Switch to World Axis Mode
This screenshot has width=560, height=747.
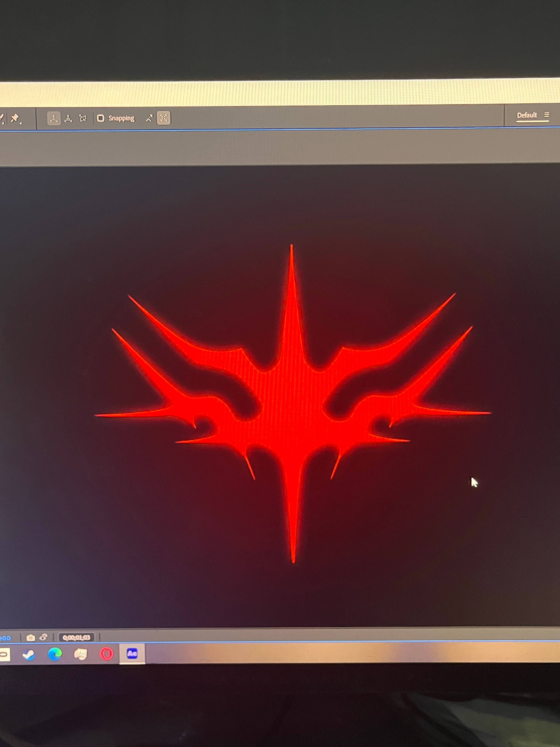coord(69,118)
